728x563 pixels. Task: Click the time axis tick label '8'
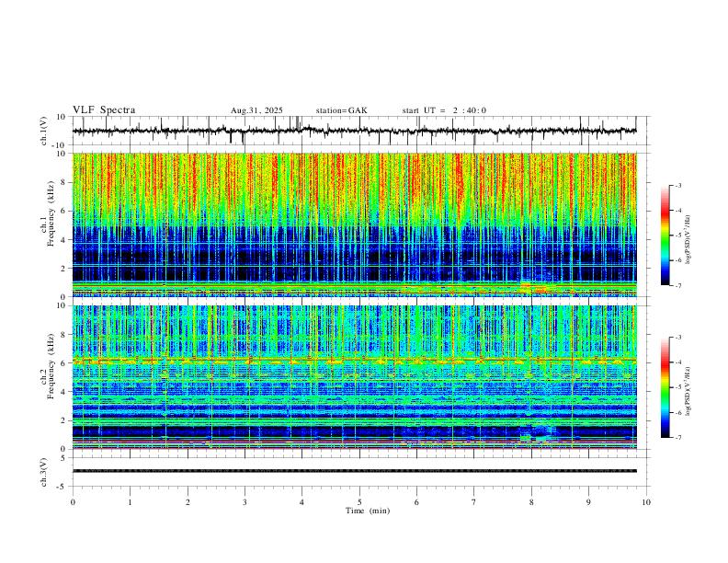click(x=531, y=502)
